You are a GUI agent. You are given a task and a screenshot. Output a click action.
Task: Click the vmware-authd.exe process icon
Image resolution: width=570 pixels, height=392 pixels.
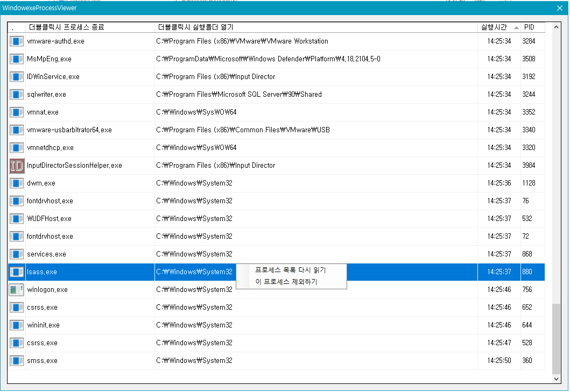pyautogui.click(x=16, y=41)
